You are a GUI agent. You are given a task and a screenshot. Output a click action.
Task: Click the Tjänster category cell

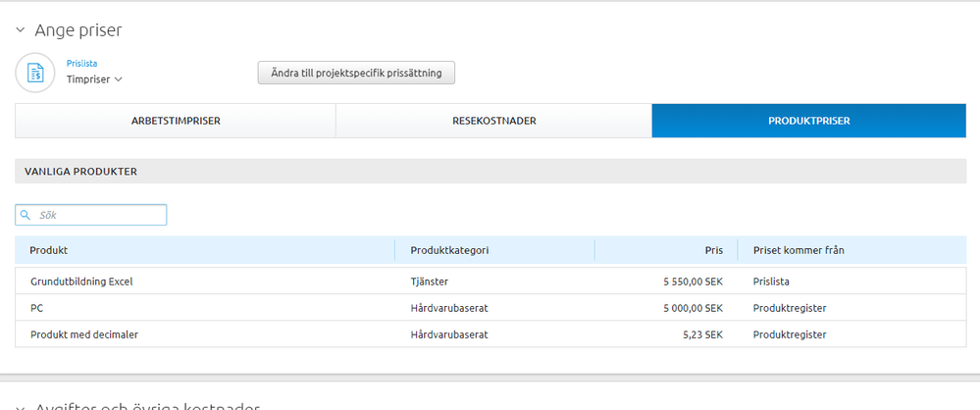click(430, 282)
